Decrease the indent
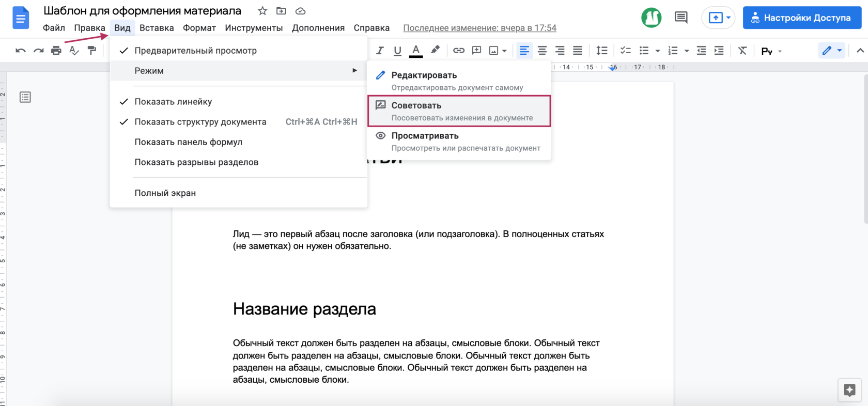Screen dimensions: 868x406 point(701,51)
